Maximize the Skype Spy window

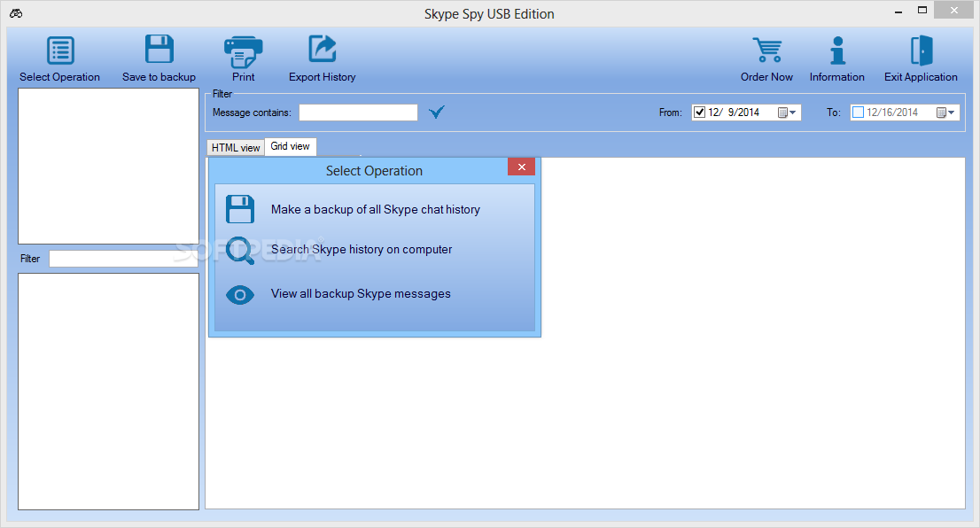(x=922, y=10)
